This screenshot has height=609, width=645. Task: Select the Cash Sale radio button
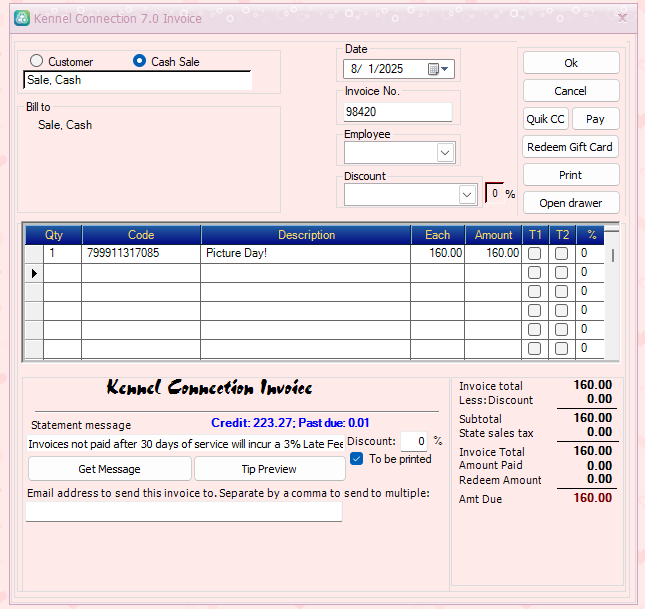coord(139,61)
